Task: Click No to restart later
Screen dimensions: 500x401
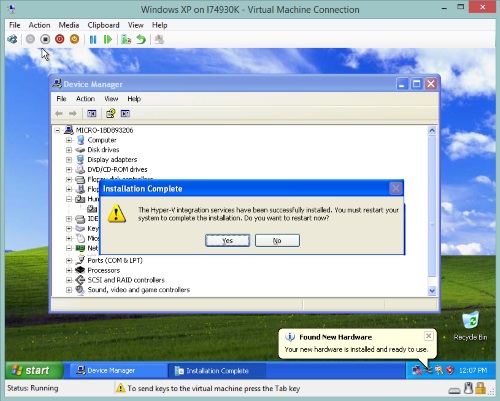Action: pos(277,240)
